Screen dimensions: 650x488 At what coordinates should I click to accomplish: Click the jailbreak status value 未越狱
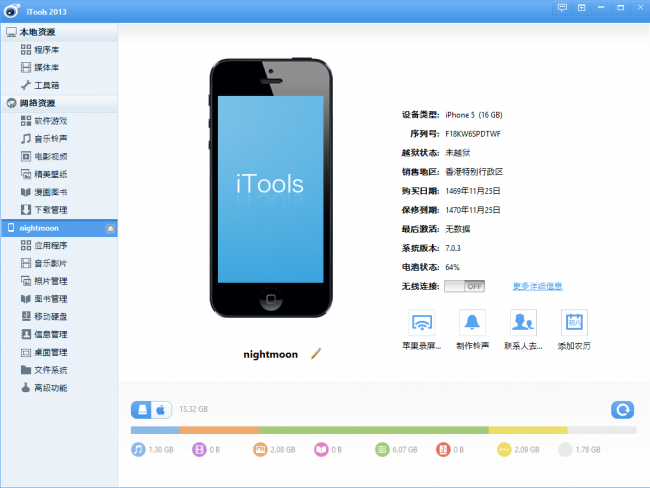458,153
